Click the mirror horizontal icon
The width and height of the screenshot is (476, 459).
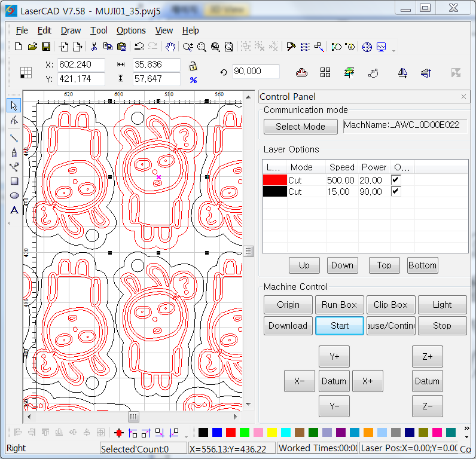(x=402, y=73)
